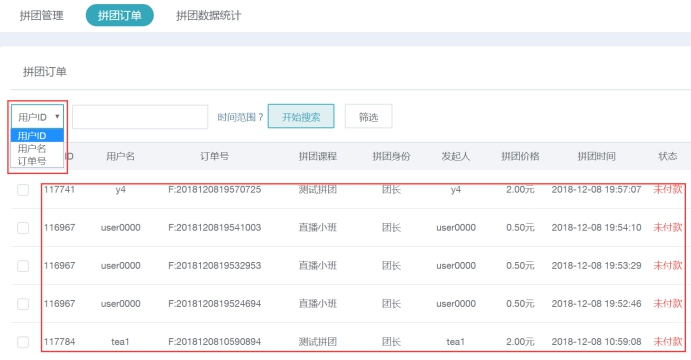Select the 拼团订单 tab

click(x=119, y=15)
